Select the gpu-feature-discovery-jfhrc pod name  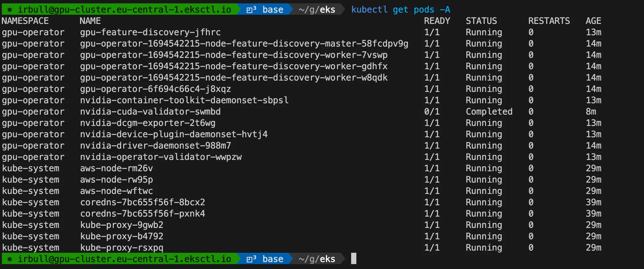tap(150, 32)
